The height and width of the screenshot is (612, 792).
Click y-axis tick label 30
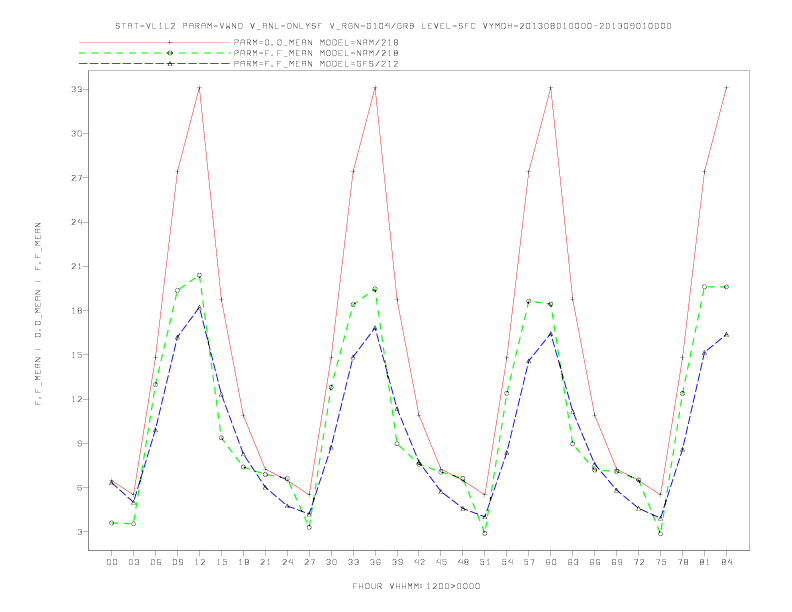77,134
